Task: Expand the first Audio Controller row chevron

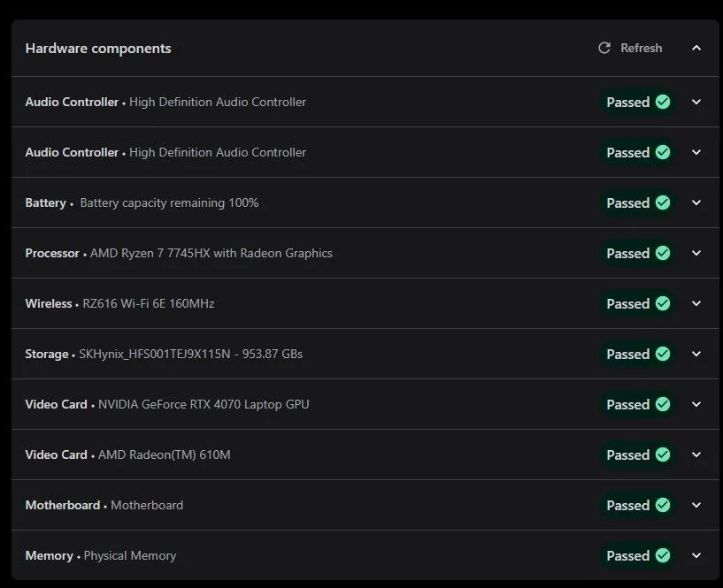Action: click(696, 102)
